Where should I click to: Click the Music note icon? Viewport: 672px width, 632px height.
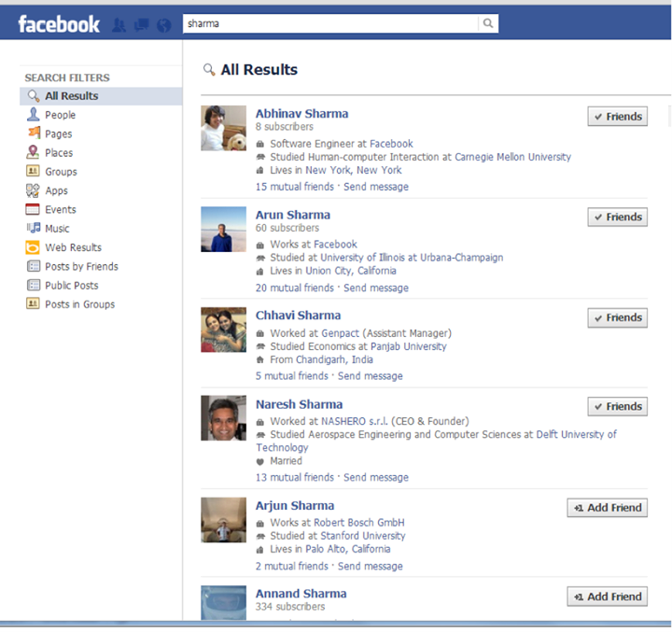[x=34, y=228]
